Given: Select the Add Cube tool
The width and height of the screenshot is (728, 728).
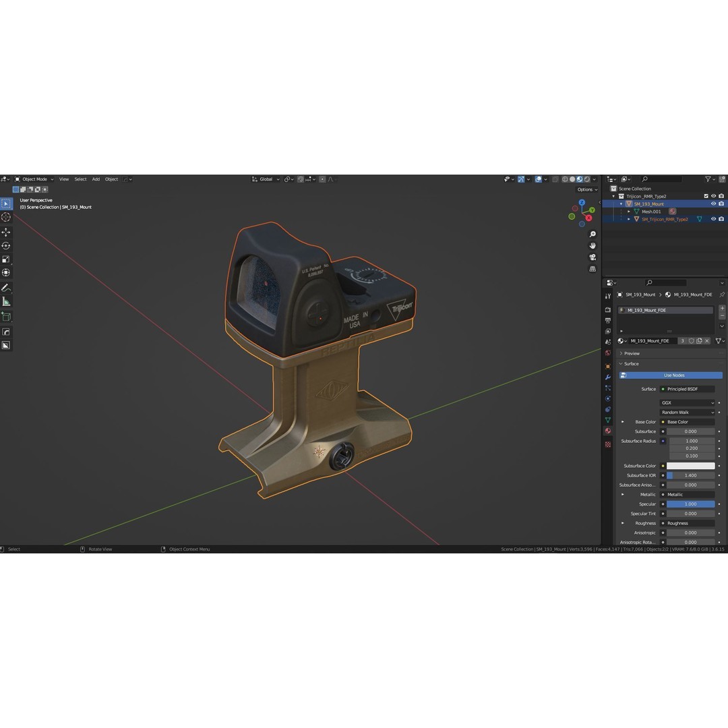Looking at the screenshot, I should (x=6, y=317).
